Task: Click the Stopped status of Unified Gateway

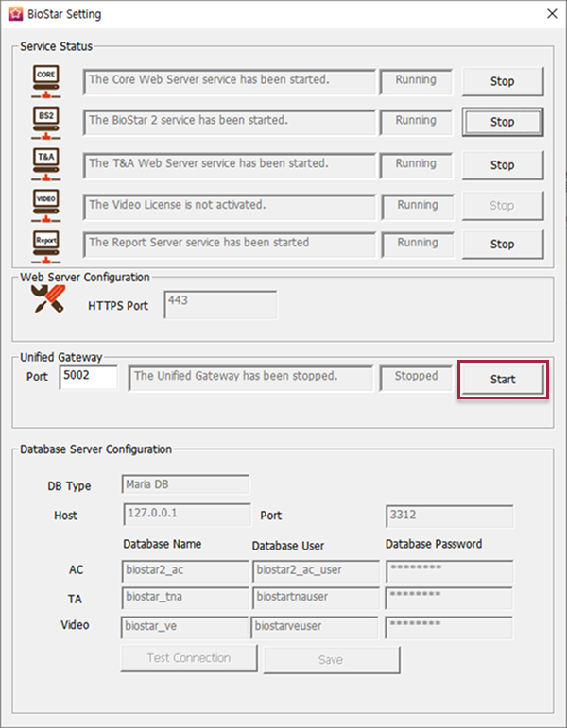Action: (x=416, y=379)
